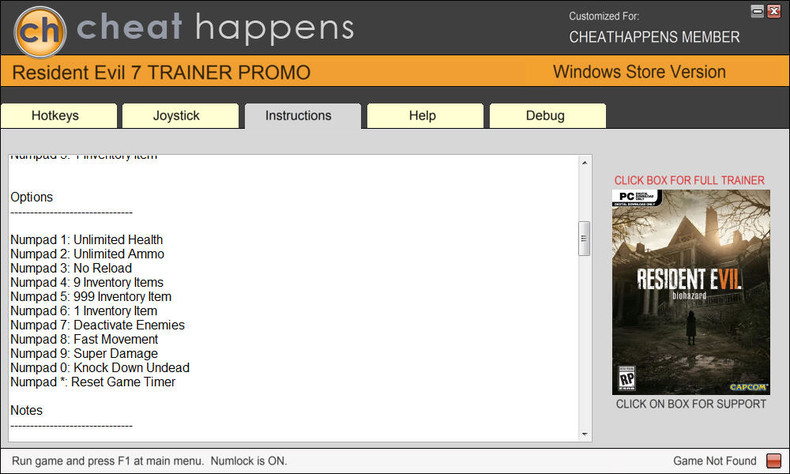
Task: Click 'Numpad 5: 999 Inventory Item' line
Action: tap(91, 297)
